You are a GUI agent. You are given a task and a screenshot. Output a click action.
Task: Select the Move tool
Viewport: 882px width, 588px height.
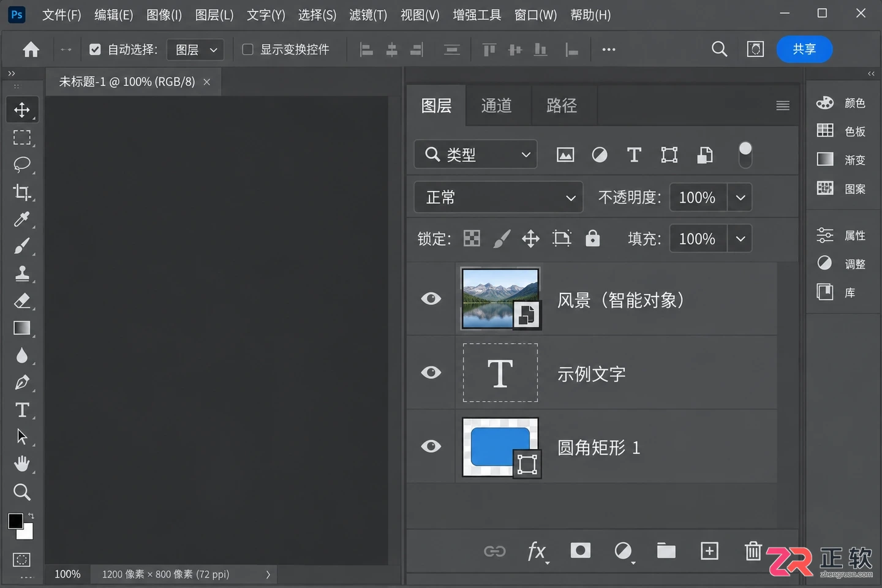click(x=22, y=110)
